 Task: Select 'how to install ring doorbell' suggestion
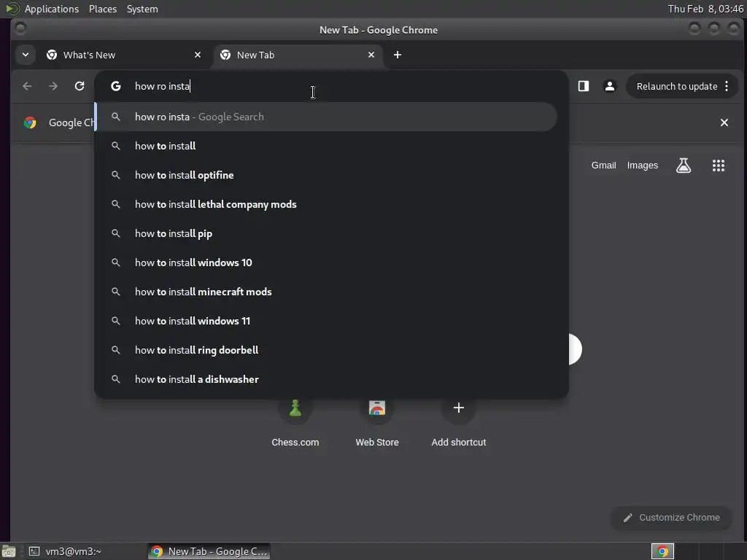click(x=326, y=350)
